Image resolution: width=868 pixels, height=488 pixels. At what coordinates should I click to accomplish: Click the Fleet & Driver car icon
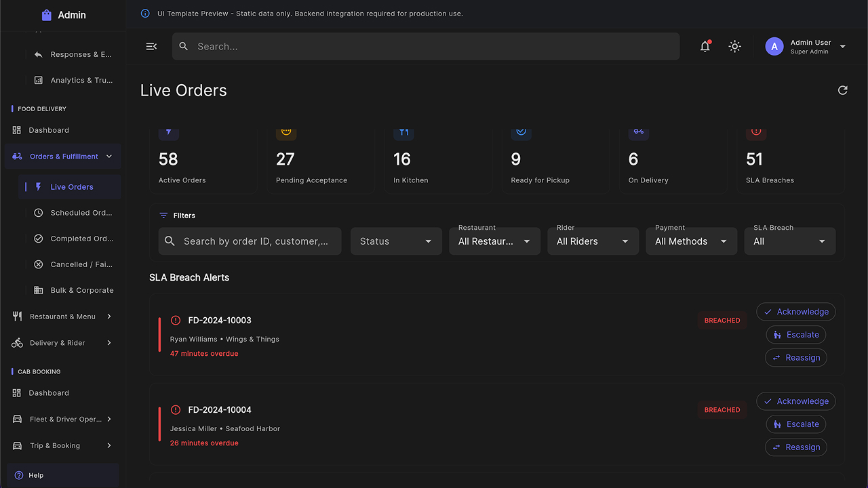pyautogui.click(x=17, y=420)
